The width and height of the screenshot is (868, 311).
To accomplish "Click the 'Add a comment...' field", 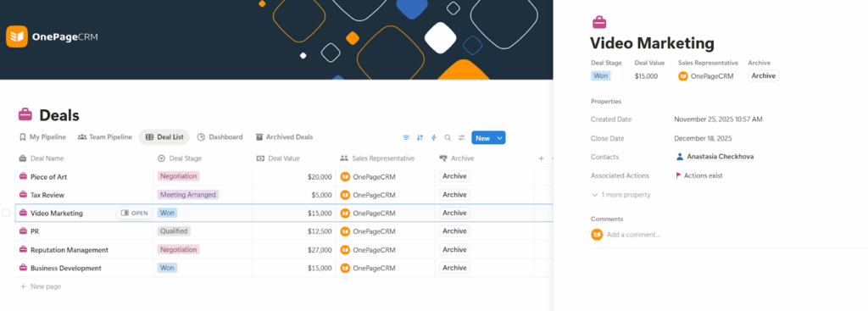I will coord(633,235).
